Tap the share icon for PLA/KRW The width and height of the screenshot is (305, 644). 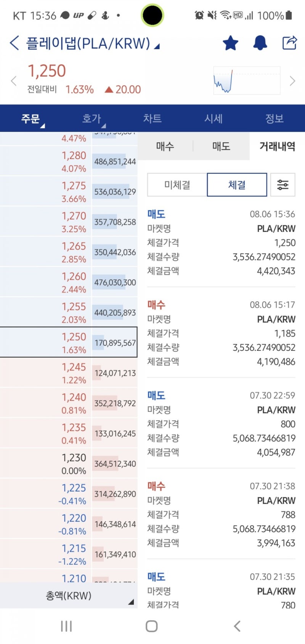(x=289, y=43)
